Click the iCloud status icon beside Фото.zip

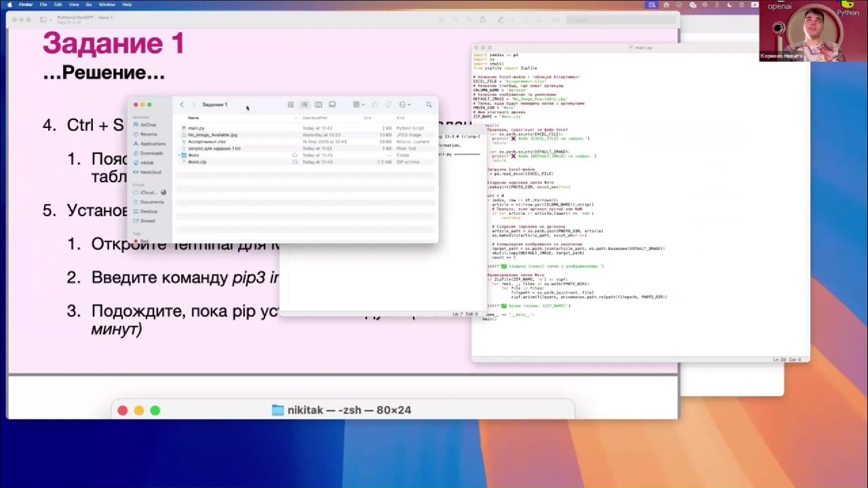pos(295,162)
